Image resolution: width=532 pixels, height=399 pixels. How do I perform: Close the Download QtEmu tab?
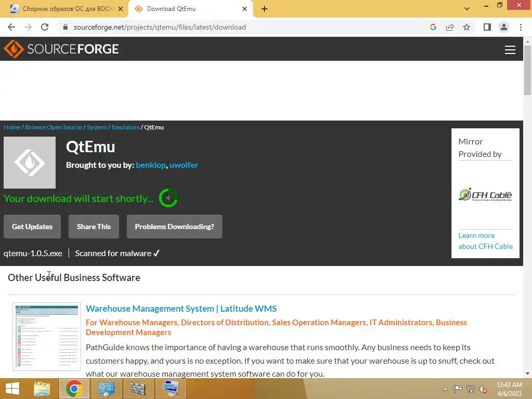click(x=245, y=9)
